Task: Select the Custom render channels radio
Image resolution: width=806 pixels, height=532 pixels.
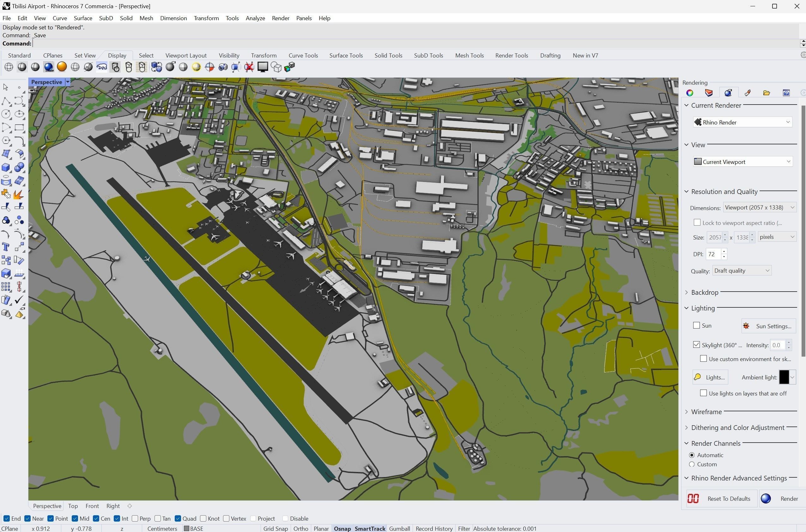Action: pos(692,464)
